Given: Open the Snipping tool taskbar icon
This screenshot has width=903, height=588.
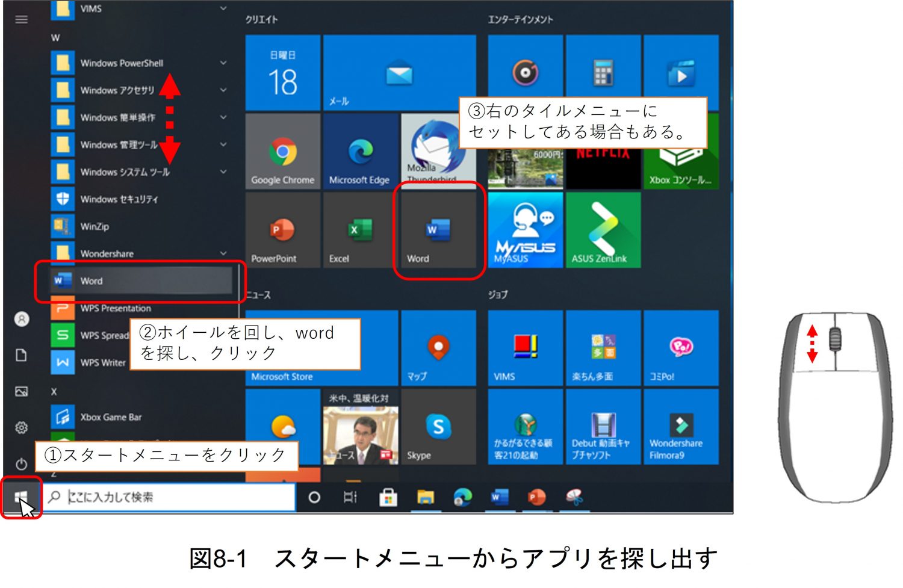Looking at the screenshot, I should coord(574,497).
